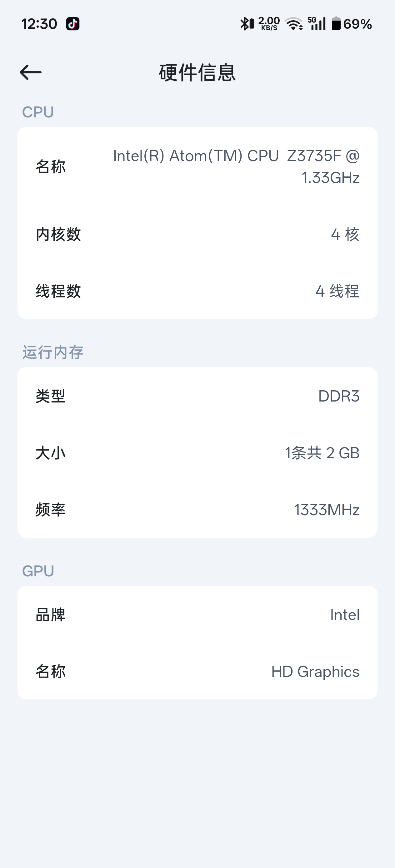The width and height of the screenshot is (395, 868).
Task: Tap the 运行内存 section header
Action: pos(52,353)
